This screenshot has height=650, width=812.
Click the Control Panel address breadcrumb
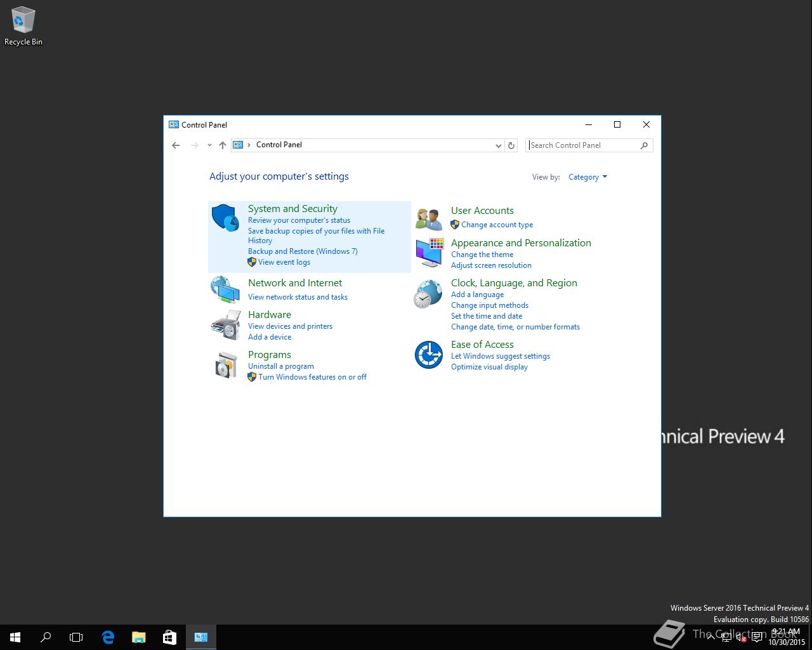click(x=279, y=145)
